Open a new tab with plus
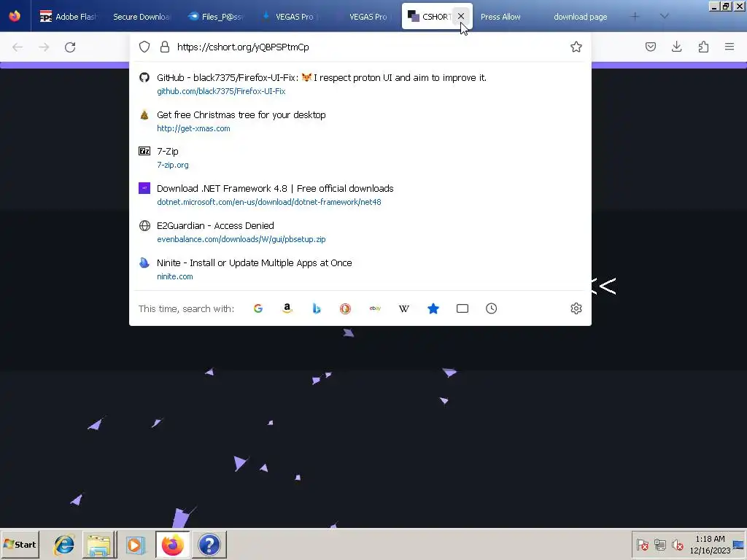Screen dimensions: 747x560 pos(635,16)
